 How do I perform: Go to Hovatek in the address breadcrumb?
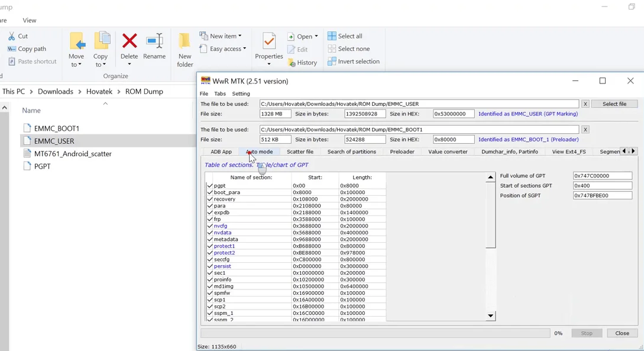click(x=99, y=91)
